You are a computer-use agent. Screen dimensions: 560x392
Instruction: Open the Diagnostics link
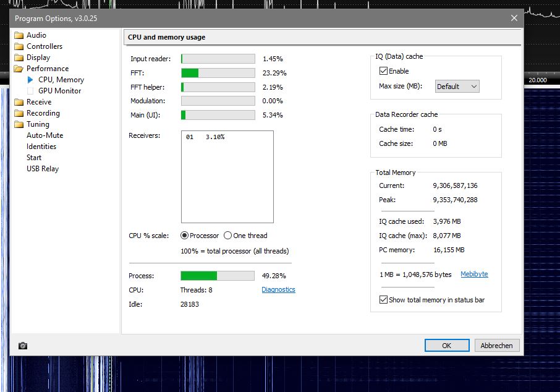278,289
